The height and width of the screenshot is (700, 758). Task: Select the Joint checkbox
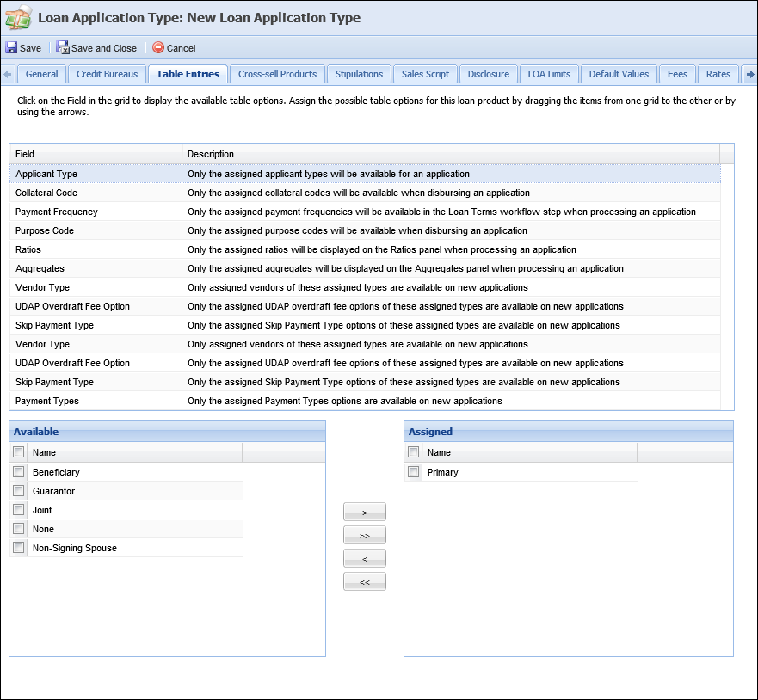tap(19, 510)
